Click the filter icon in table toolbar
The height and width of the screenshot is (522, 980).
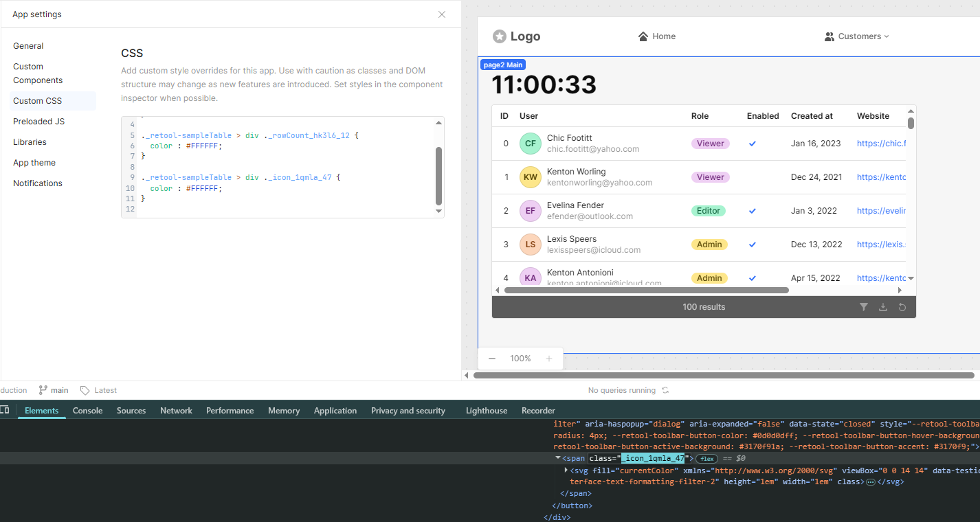[x=864, y=307]
